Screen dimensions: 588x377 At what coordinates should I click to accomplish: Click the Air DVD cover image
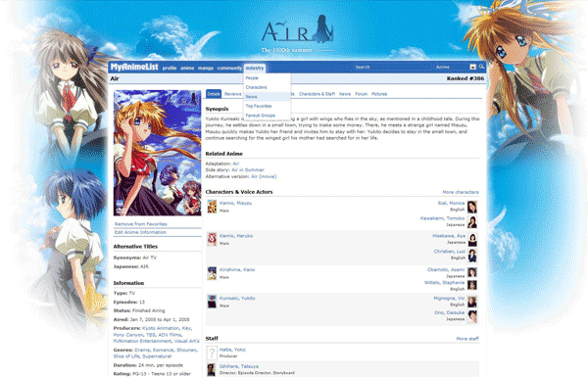pyautogui.click(x=157, y=153)
